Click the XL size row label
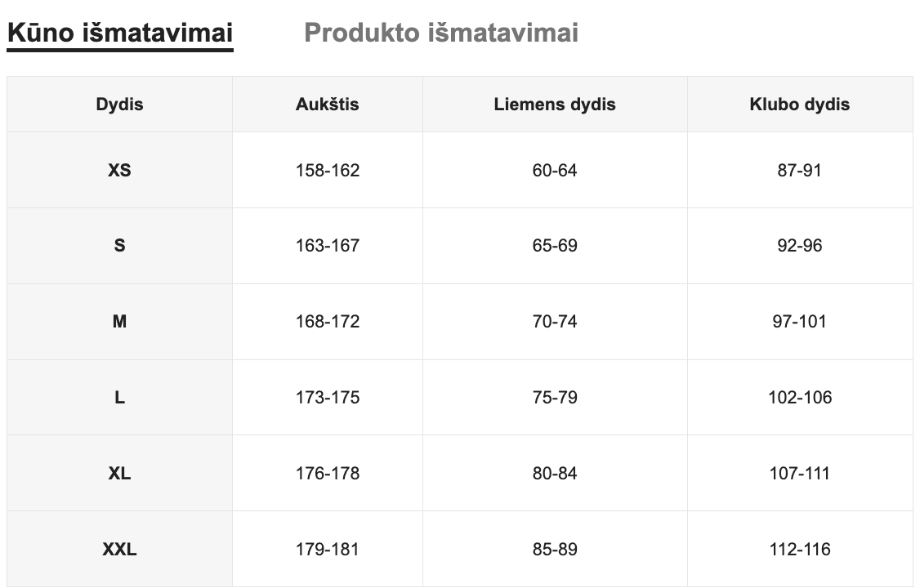The width and height of the screenshot is (920, 588). 119,474
